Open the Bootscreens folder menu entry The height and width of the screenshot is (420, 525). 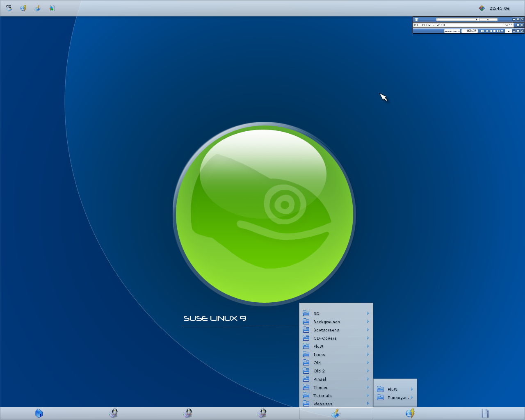tap(336, 330)
